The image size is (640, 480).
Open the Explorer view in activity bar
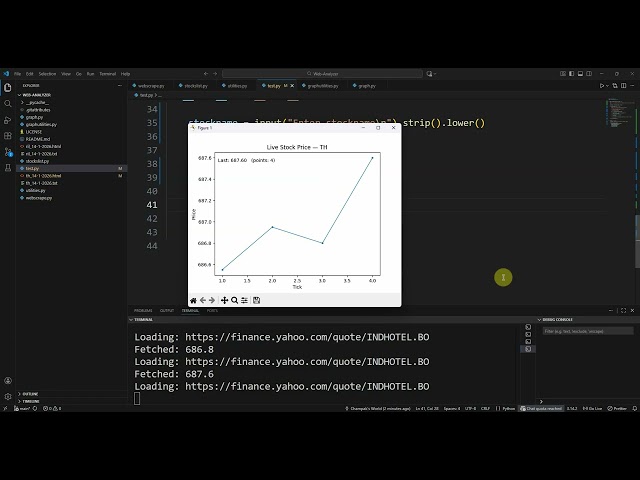point(7,88)
